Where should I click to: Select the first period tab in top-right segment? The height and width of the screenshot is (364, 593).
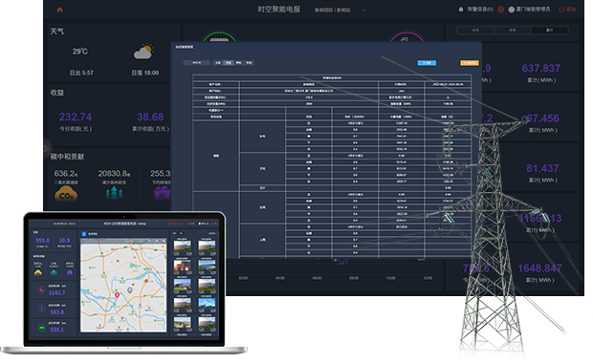click(x=475, y=31)
